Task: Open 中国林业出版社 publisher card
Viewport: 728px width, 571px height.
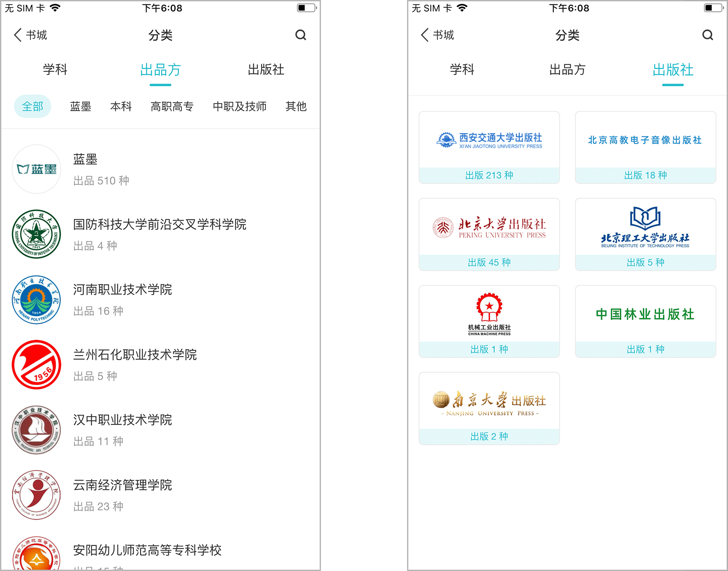Action: [645, 322]
